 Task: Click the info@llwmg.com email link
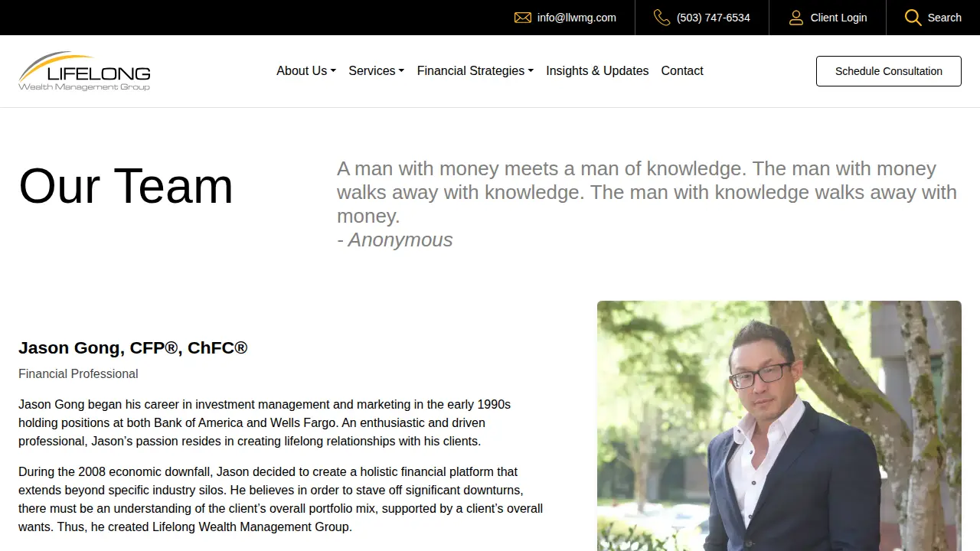pos(577,18)
